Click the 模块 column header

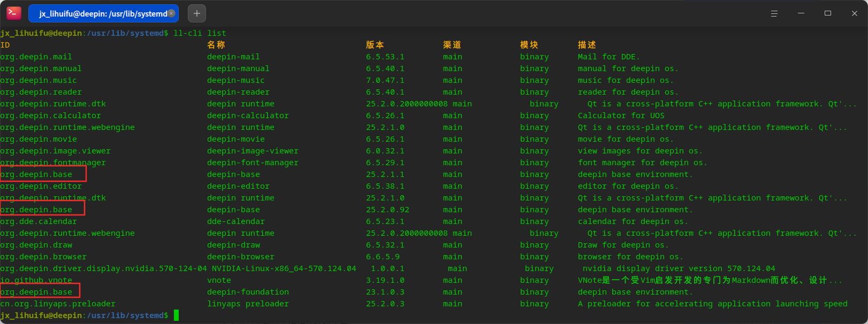tap(529, 45)
